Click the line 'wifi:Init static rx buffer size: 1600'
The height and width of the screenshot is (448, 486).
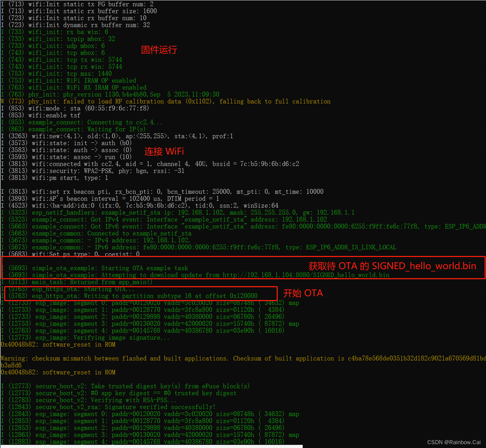(79, 11)
